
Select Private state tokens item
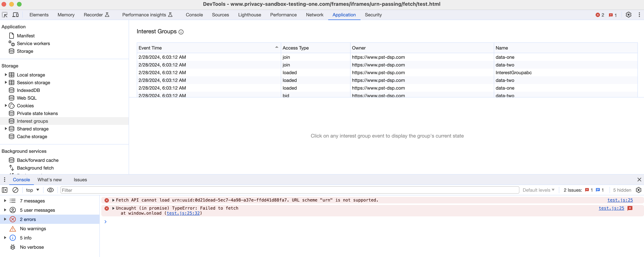coord(37,113)
